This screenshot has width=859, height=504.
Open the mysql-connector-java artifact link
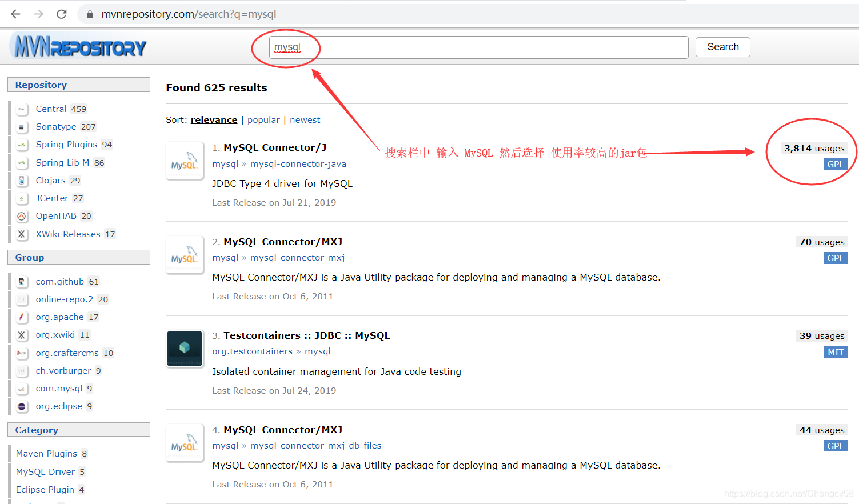298,164
